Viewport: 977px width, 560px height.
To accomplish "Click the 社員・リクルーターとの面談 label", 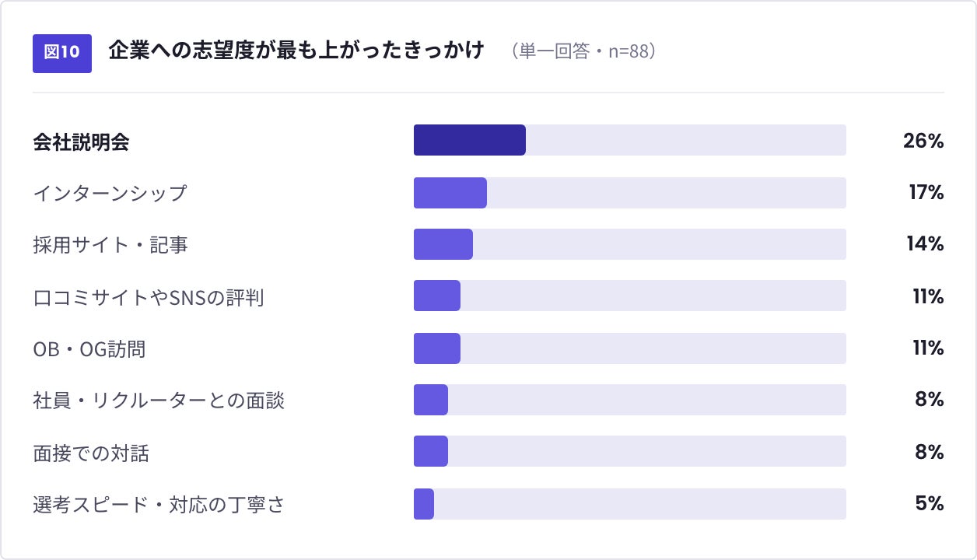I will 159,401.
